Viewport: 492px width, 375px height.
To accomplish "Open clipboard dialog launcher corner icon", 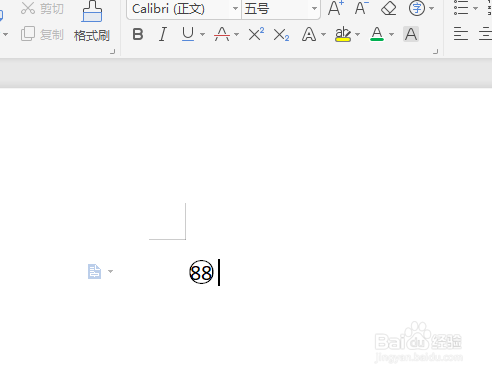I will pyautogui.click(x=113, y=51).
